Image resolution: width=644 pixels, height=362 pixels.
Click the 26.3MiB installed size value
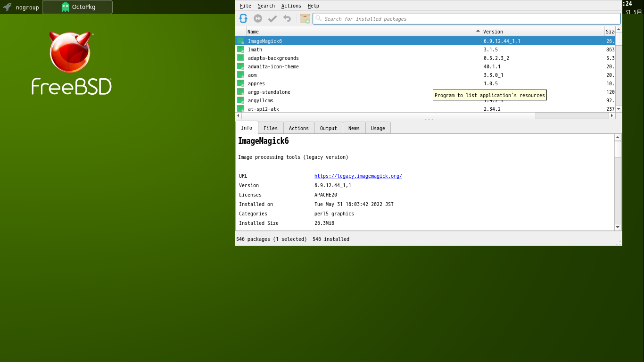[x=325, y=223]
